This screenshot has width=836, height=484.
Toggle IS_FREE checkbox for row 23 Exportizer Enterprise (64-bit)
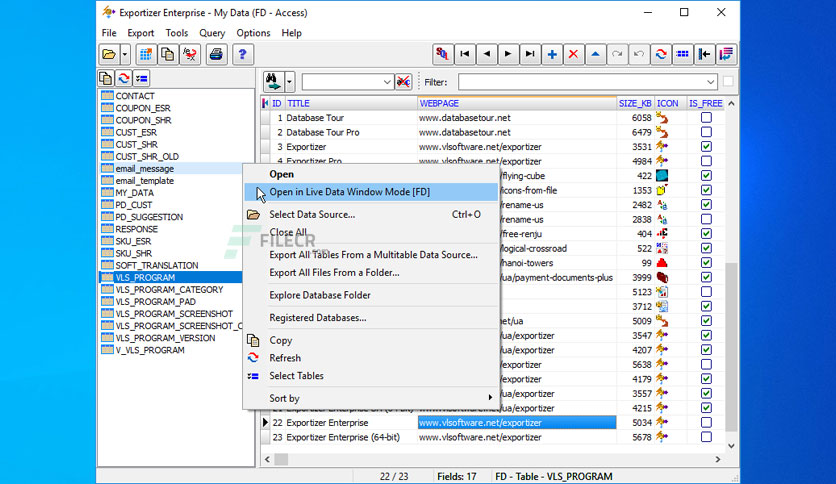pyautogui.click(x=706, y=437)
